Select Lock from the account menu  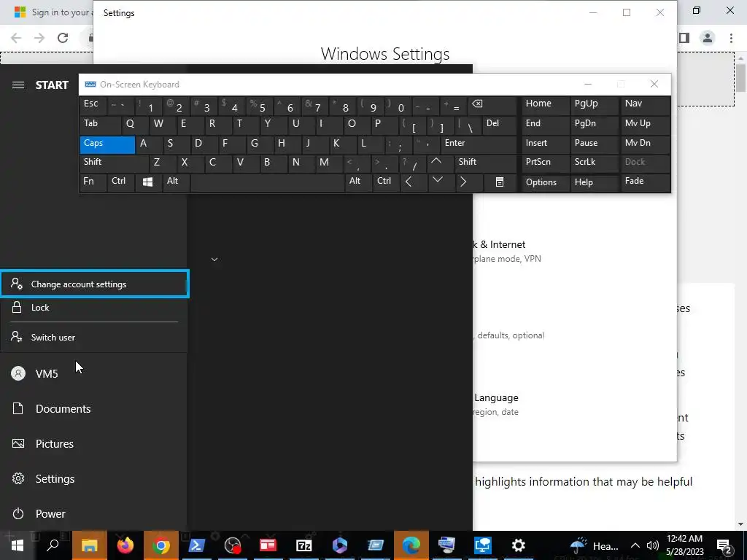(94, 308)
